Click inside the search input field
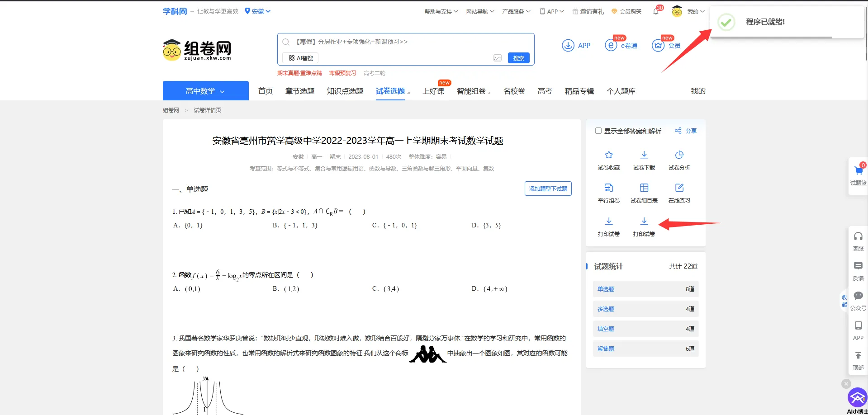 pos(384,42)
